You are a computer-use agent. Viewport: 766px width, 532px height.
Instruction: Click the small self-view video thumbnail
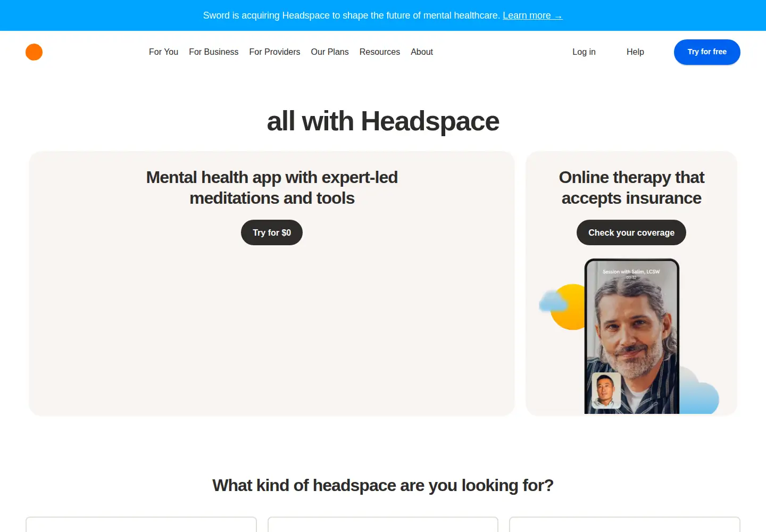606,390
